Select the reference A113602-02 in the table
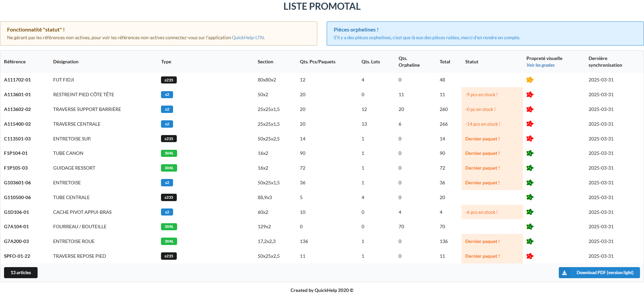The height and width of the screenshot is (308, 644). tap(18, 109)
